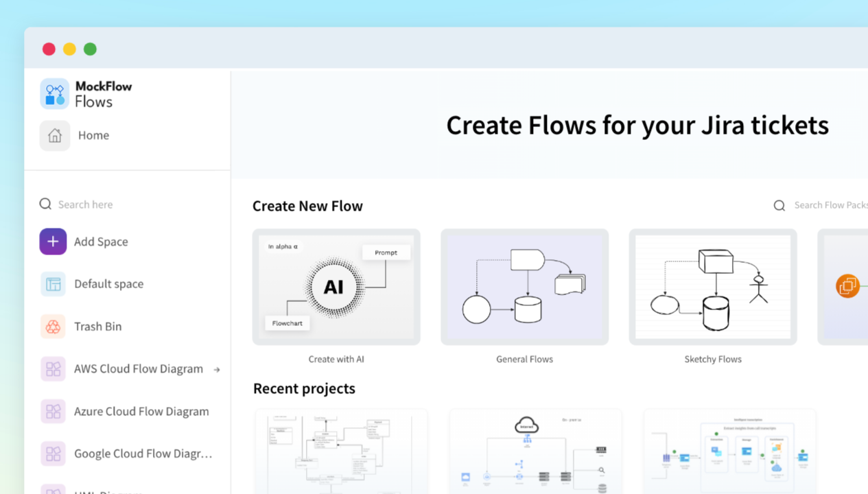This screenshot has height=494, width=868.
Task: Click the green maximize window button
Action: pos(90,49)
